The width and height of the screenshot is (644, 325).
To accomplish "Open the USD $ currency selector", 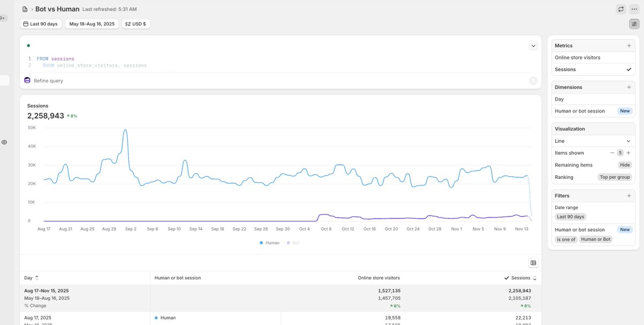I will (136, 24).
